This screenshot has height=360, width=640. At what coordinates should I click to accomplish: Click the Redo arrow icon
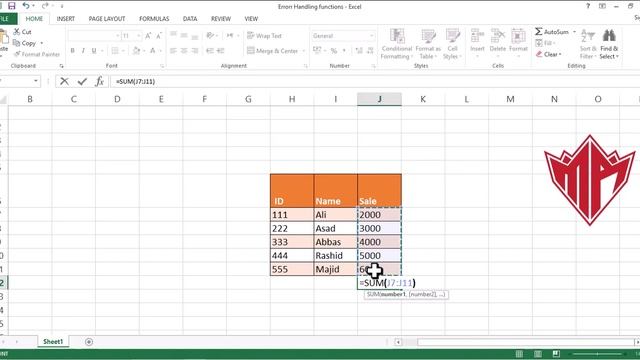click(x=45, y=6)
